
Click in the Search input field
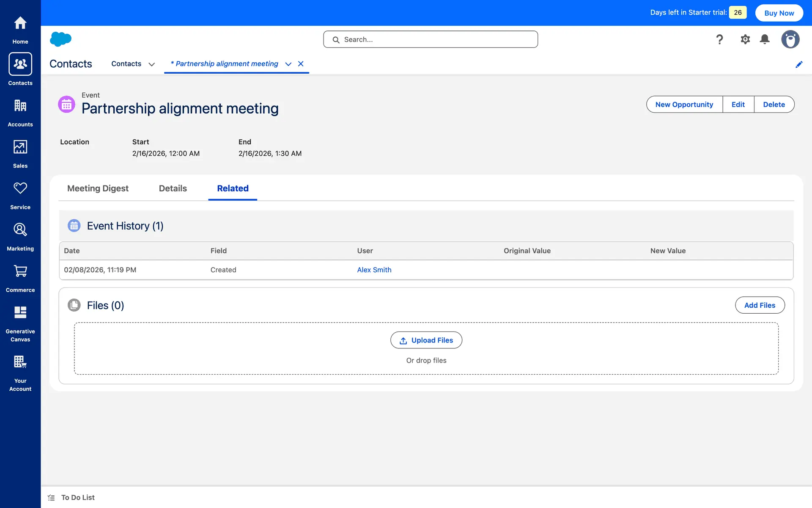436,39
